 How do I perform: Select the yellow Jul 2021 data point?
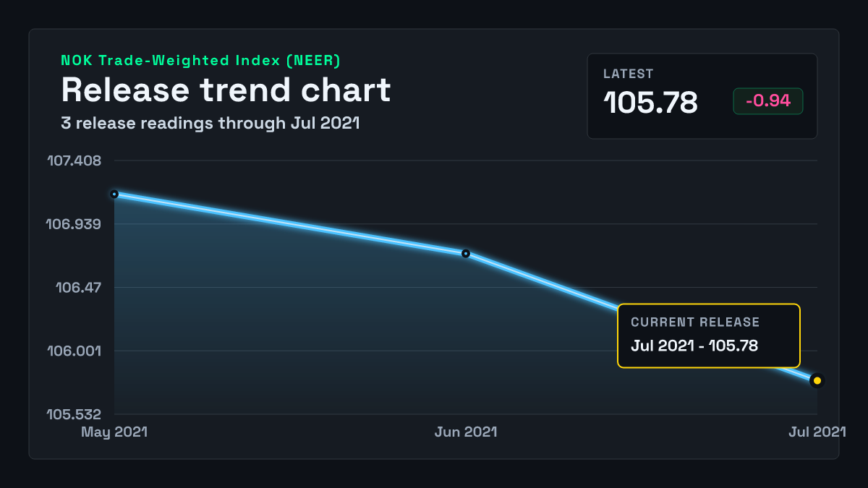[x=817, y=380]
